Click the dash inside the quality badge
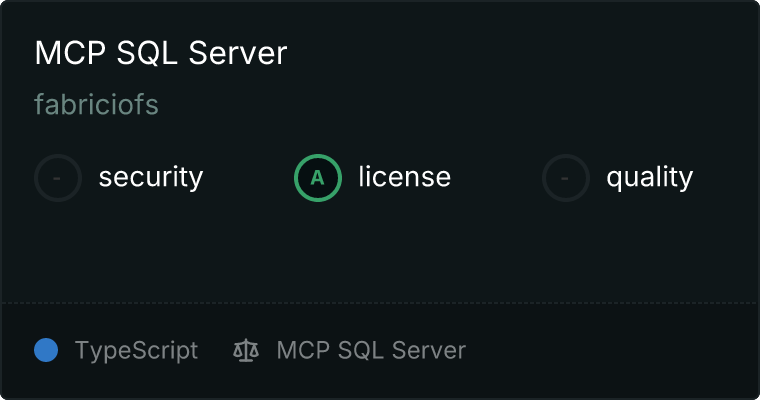The height and width of the screenshot is (400, 760). tap(566, 178)
